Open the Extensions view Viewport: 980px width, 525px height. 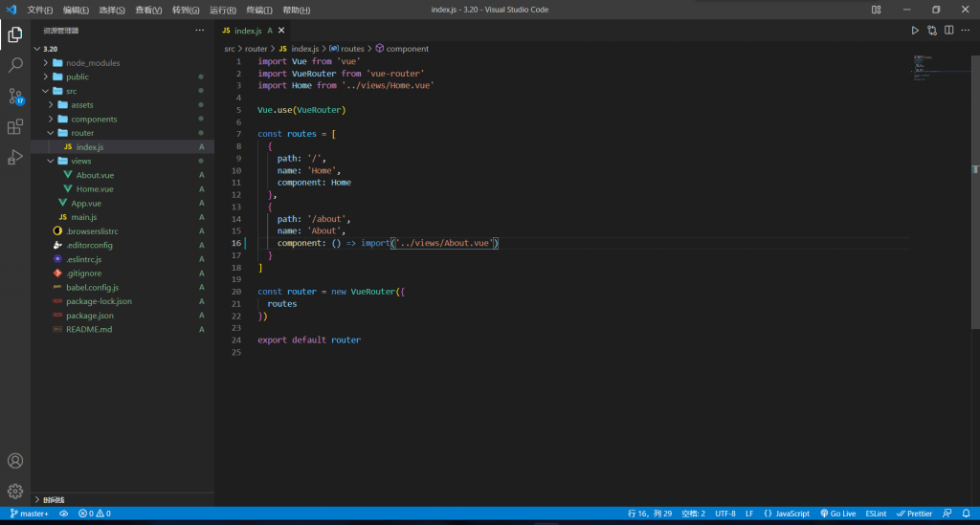click(15, 126)
